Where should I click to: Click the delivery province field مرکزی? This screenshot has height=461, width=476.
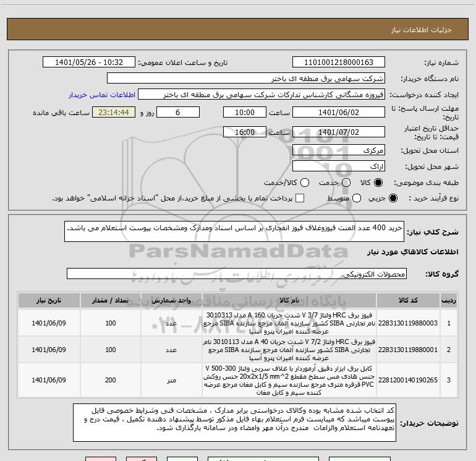(339, 150)
